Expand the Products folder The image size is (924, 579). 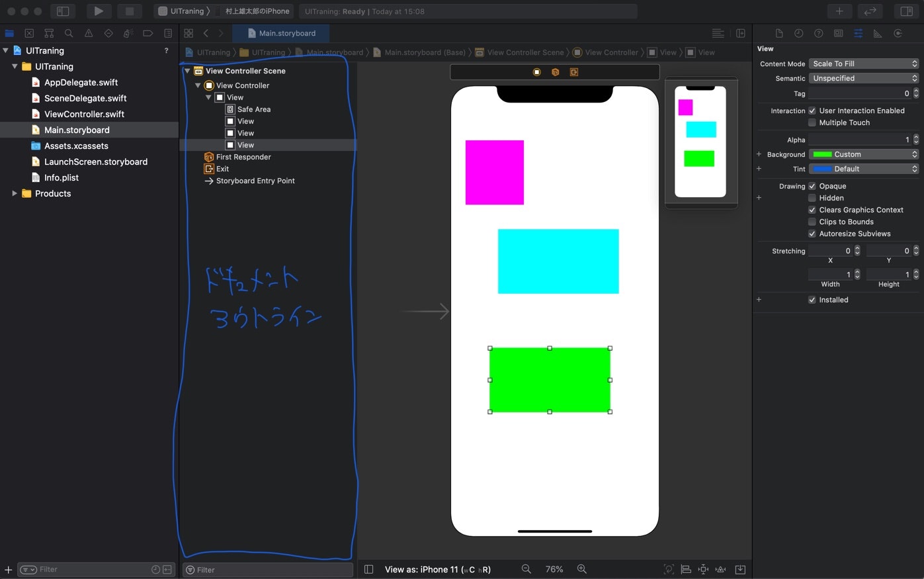15,193
